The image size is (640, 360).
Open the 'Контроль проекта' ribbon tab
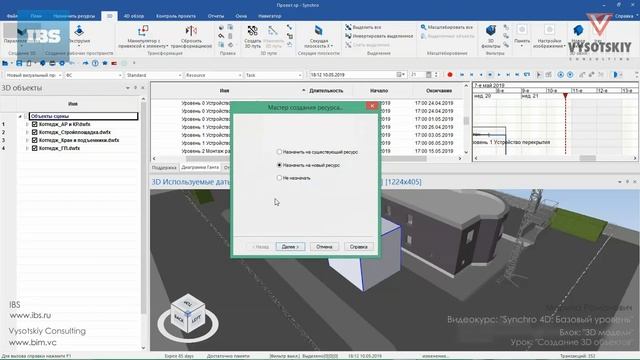[x=176, y=16]
